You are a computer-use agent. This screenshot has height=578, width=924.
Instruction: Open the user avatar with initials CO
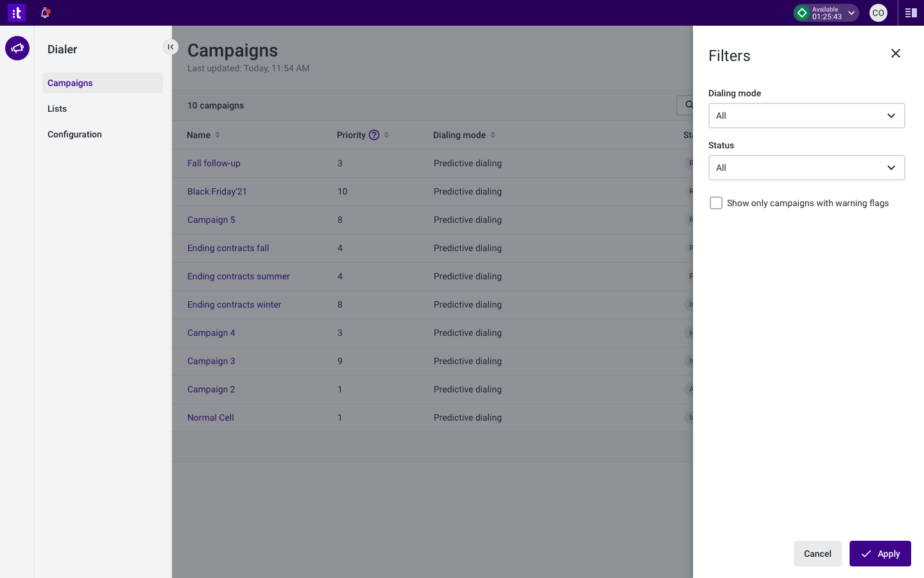tap(878, 13)
